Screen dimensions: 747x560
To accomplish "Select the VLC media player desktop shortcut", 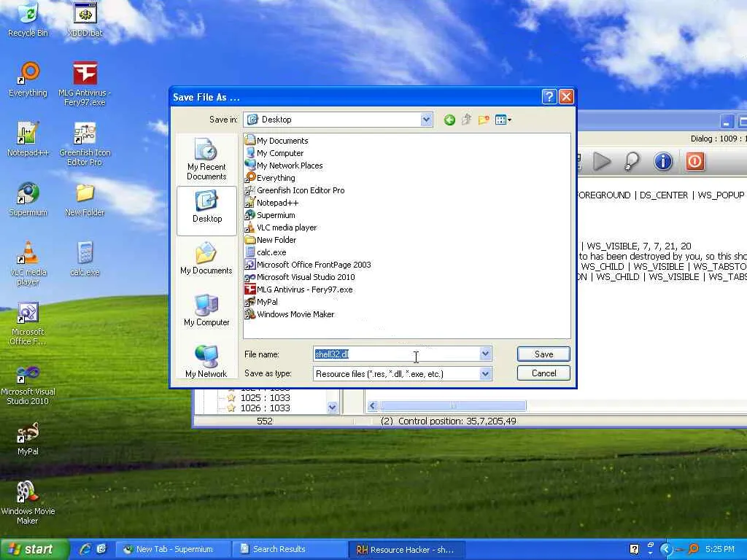I will point(28,263).
